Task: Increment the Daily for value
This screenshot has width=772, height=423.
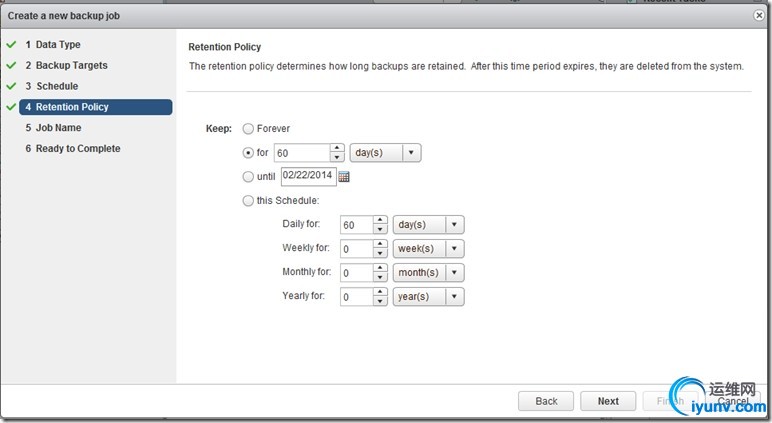Action: coord(380,220)
